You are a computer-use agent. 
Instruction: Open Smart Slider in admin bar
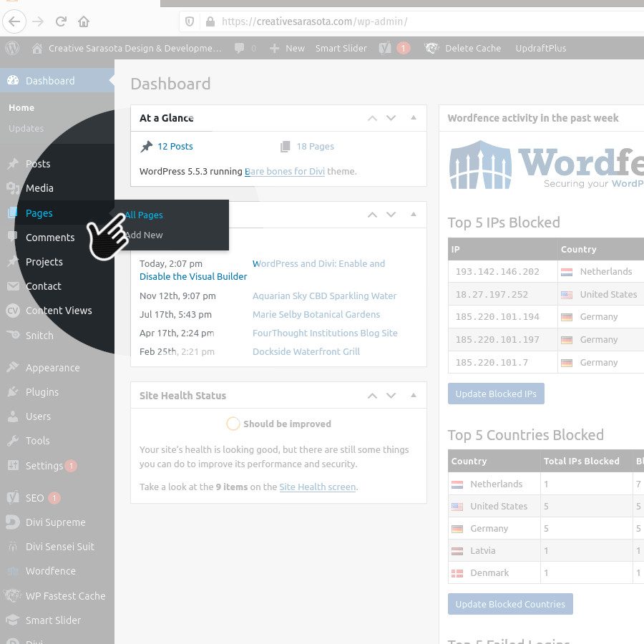pos(341,48)
